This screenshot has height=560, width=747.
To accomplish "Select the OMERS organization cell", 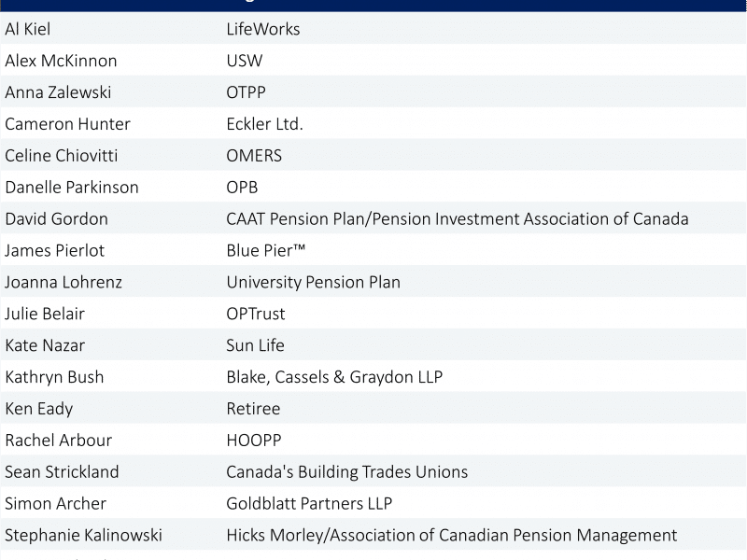I will point(254,155).
